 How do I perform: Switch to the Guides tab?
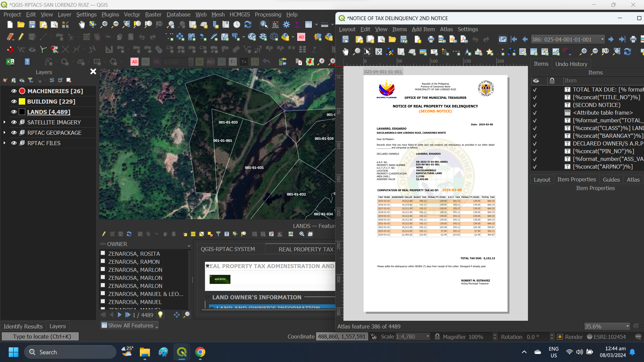point(611,179)
